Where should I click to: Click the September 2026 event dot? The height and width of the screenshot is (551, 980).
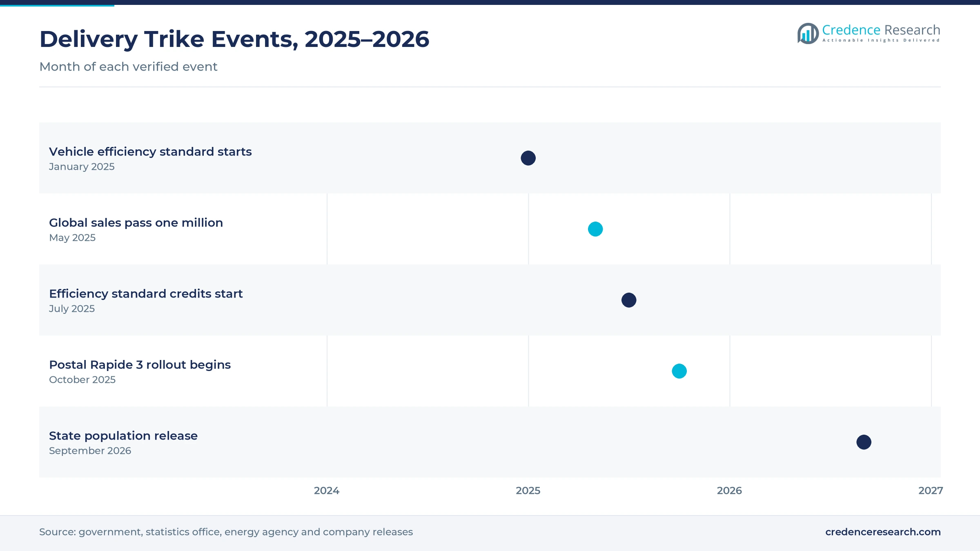click(864, 442)
